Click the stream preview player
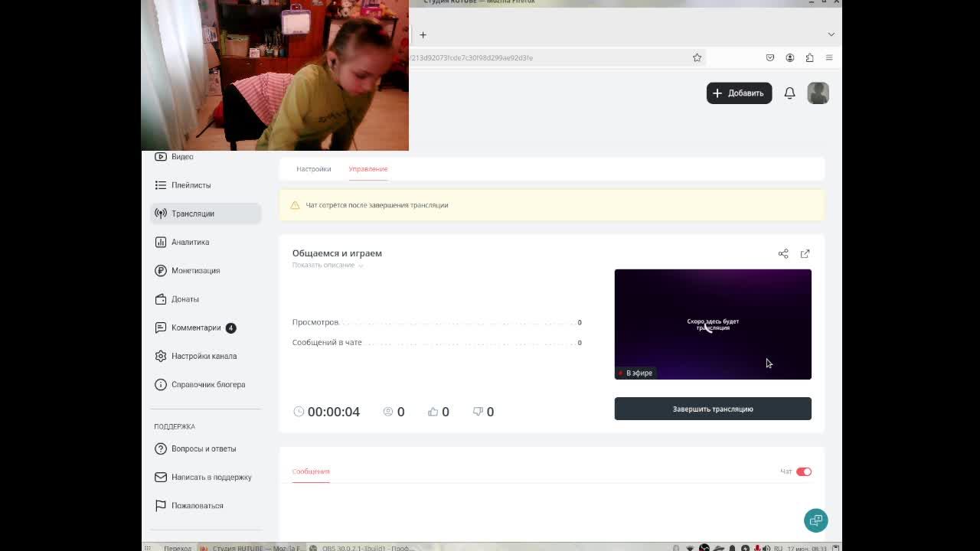 coord(713,324)
